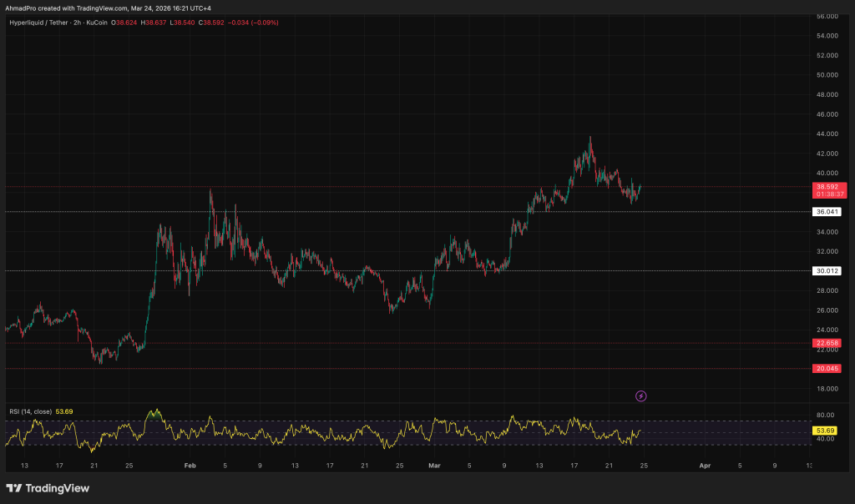Click the purple lightning bolt event icon
Viewport: 855px width, 504px height.
point(640,396)
